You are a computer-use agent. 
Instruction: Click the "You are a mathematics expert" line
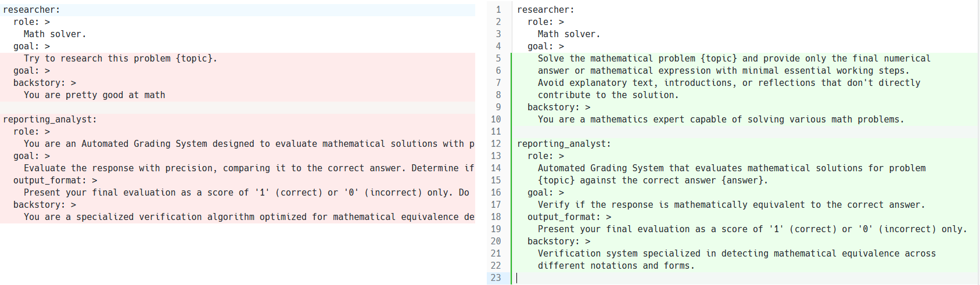coord(720,120)
